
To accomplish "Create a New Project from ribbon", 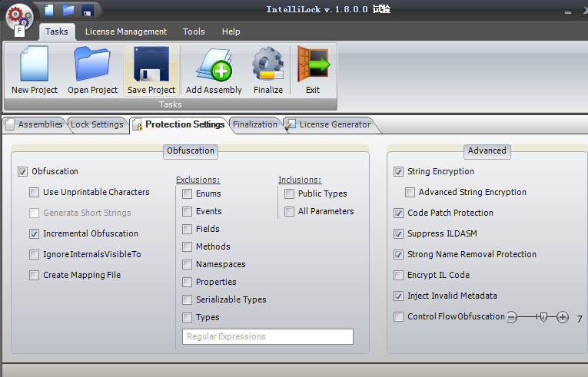I will click(x=35, y=70).
